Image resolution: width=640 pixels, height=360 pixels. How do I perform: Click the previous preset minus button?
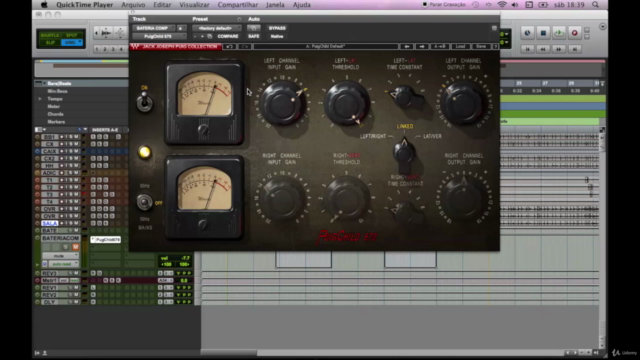195,36
